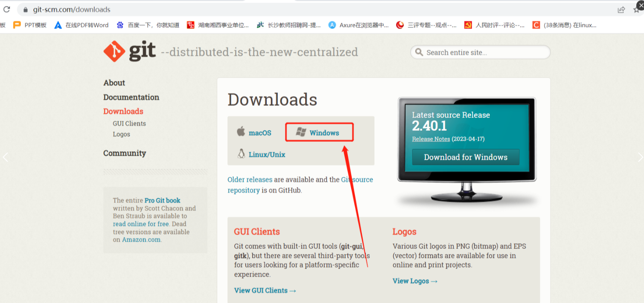This screenshot has width=644, height=303.
Task: Open the 人民时评 bookmark
Action: point(494,25)
